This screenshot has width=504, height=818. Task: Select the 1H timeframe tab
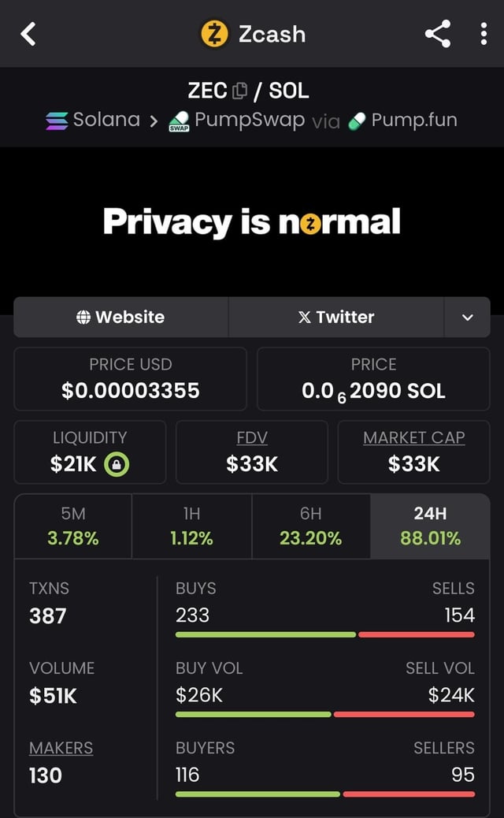[x=191, y=526]
